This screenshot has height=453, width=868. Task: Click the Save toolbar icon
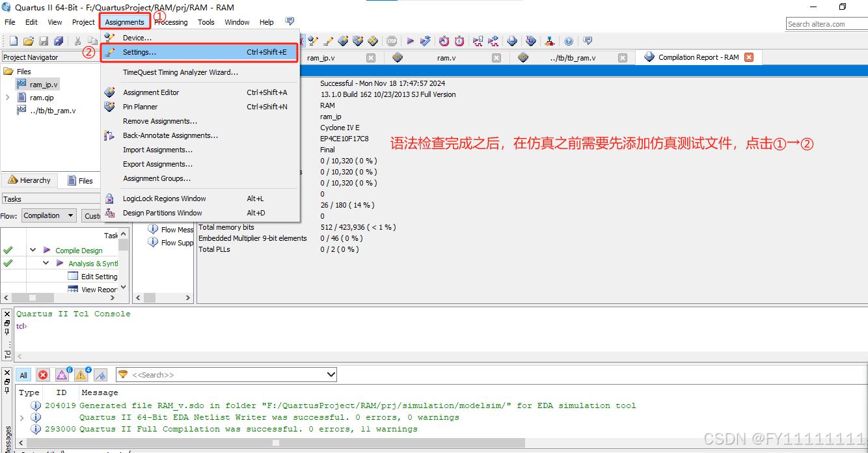click(x=44, y=41)
